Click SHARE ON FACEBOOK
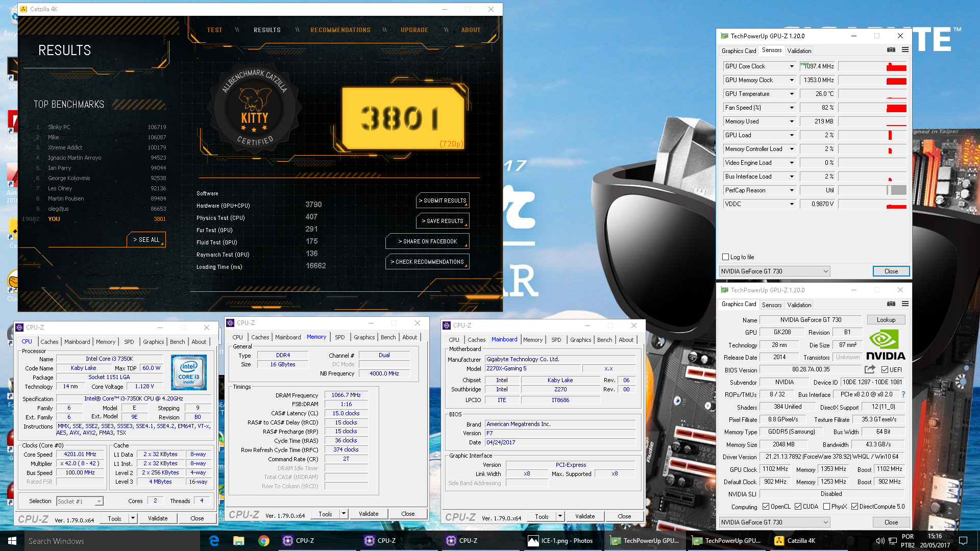Viewport: 980px width, 551px height. pos(427,241)
